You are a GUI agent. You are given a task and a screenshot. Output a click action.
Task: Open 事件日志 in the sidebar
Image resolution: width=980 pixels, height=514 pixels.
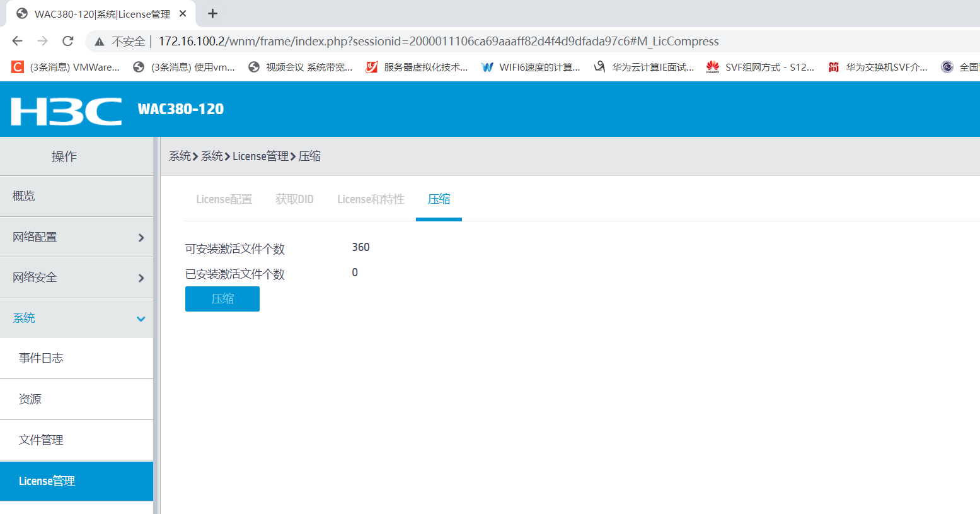click(76, 358)
